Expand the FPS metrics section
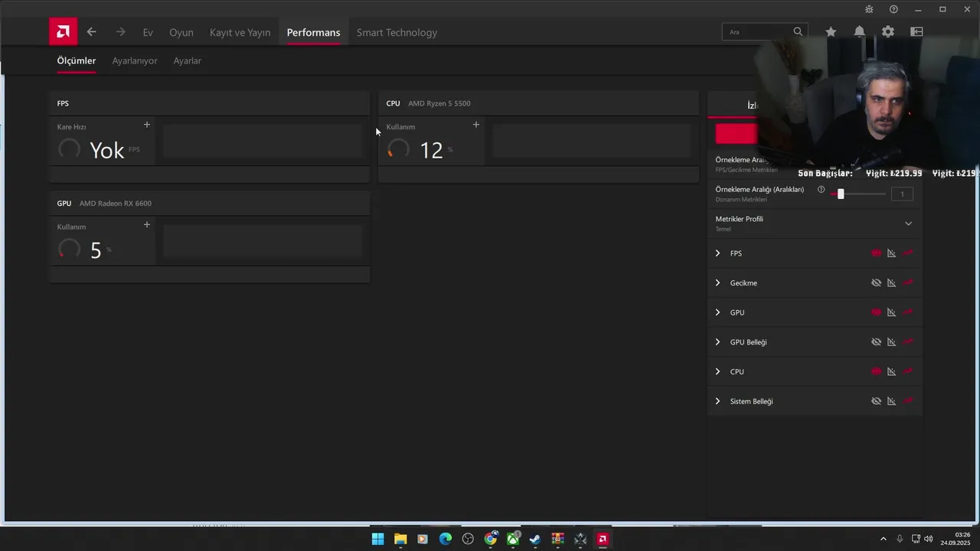 click(x=717, y=253)
